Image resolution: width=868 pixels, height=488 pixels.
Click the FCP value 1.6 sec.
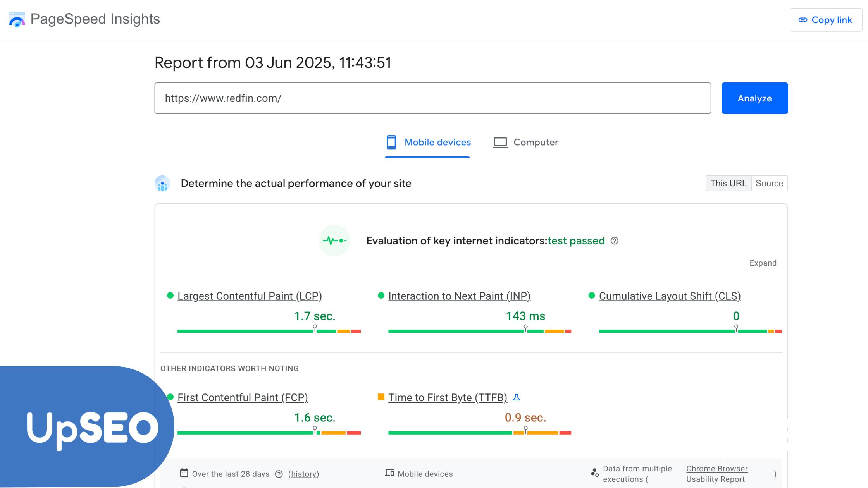point(315,418)
